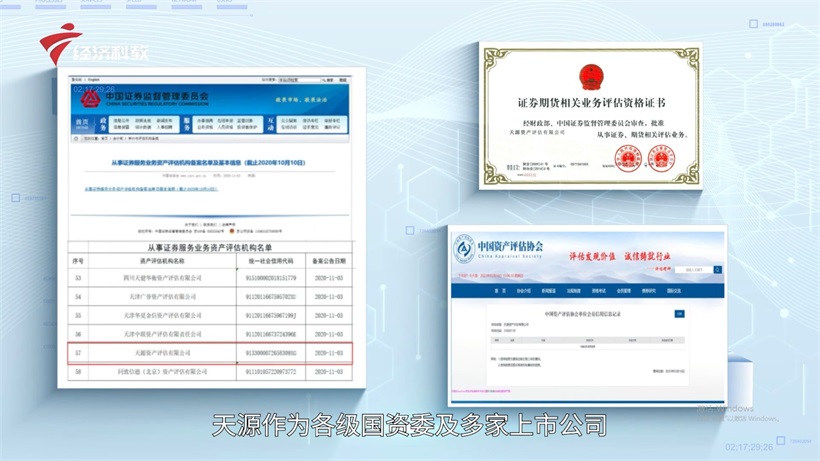The height and width of the screenshot is (461, 820).
Task: Click the table title 从事证券服务业务资产评估机构名单
Action: [x=210, y=247]
